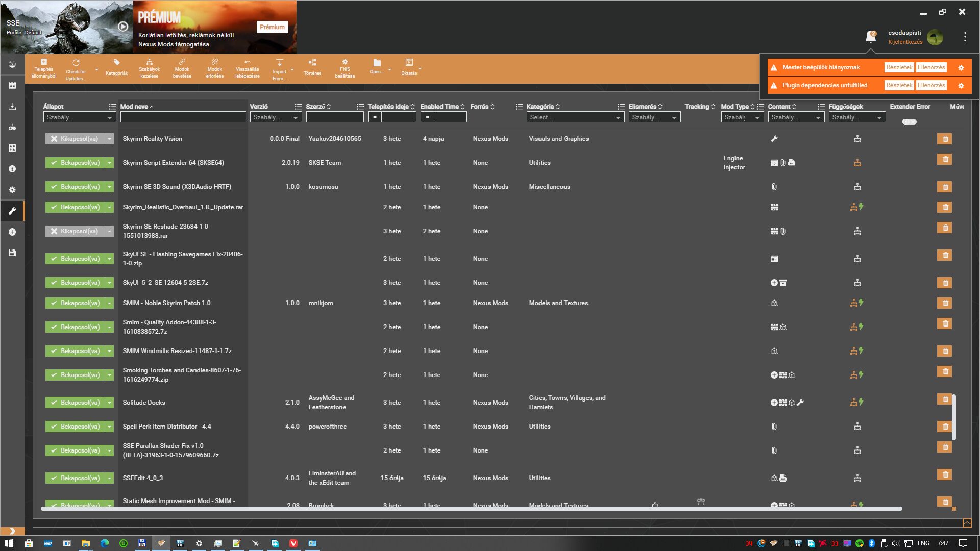Toggle Spell Perk Item Distributor enabled state
980x551 pixels.
coord(75,427)
